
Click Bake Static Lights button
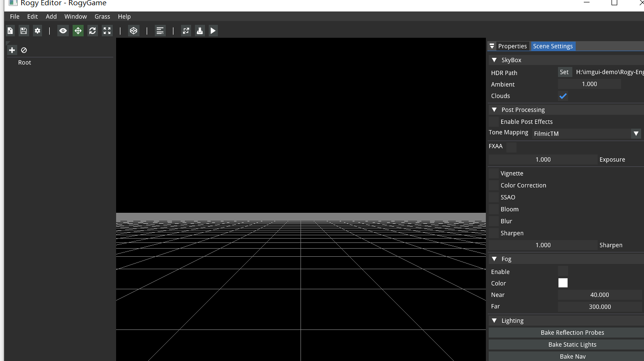[x=566, y=344]
